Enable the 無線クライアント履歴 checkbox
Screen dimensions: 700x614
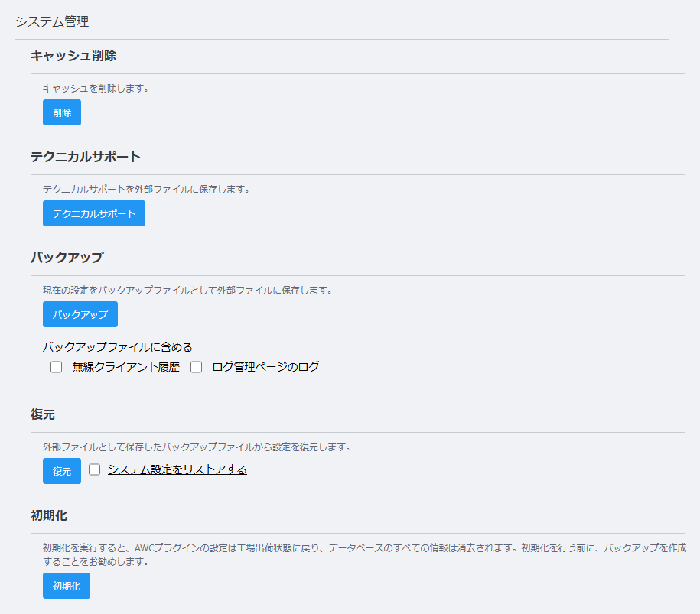pos(57,367)
